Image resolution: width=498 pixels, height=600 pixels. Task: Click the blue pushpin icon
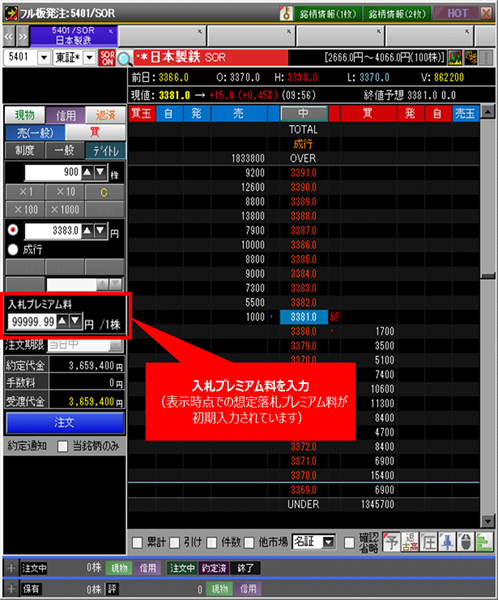tap(447, 542)
